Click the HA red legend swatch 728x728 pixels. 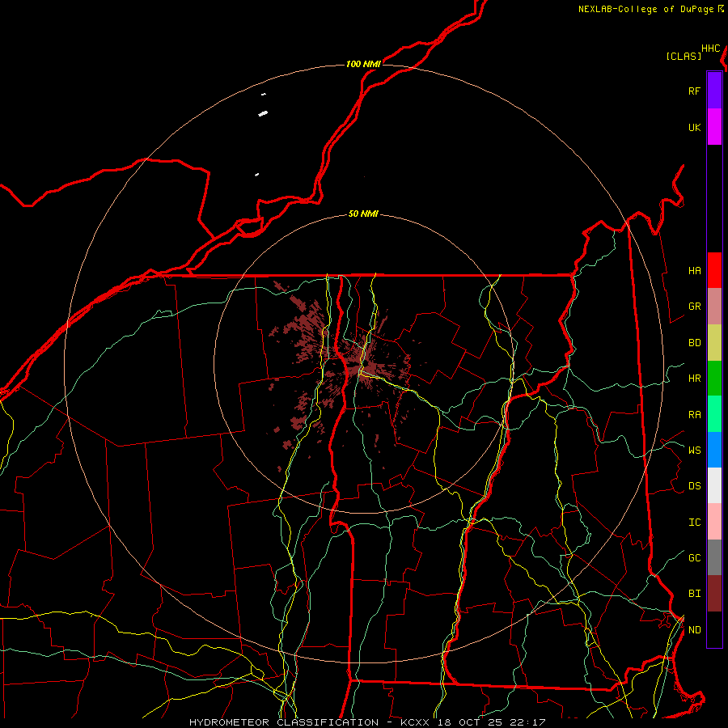pyautogui.click(x=714, y=270)
